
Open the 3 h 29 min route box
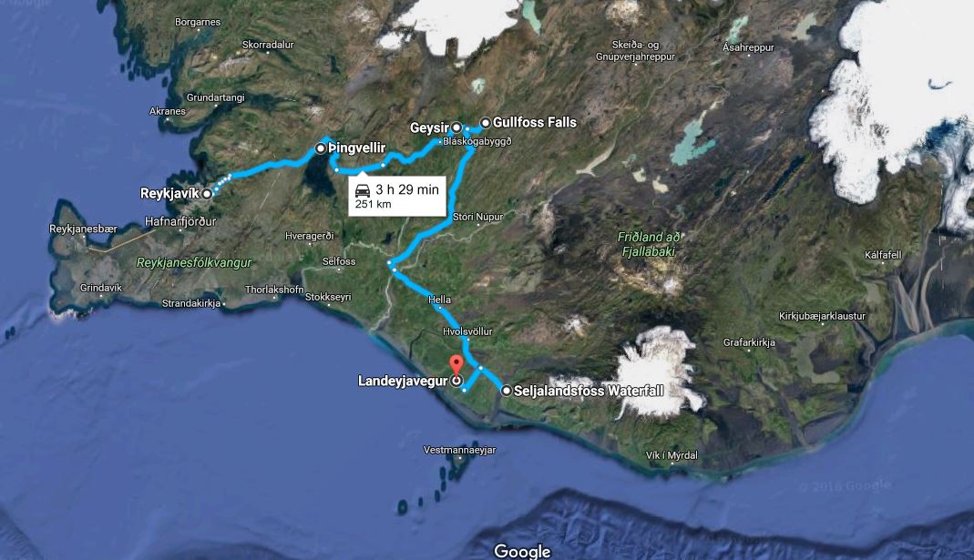pyautogui.click(x=397, y=196)
